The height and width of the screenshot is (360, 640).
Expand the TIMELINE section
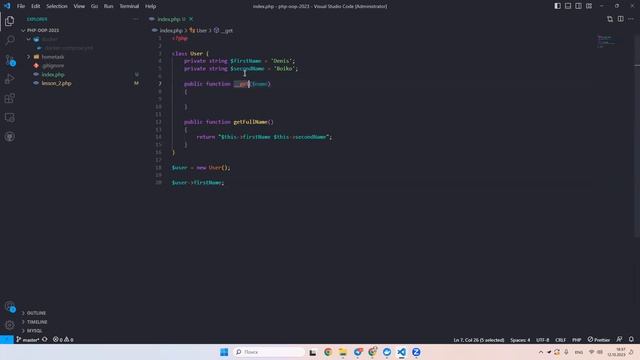tap(37, 322)
